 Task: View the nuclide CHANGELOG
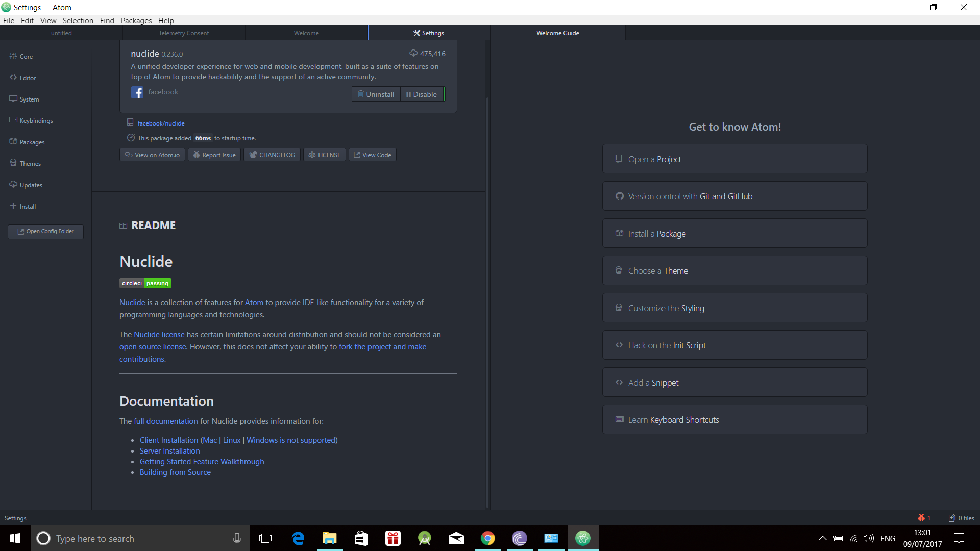point(272,155)
